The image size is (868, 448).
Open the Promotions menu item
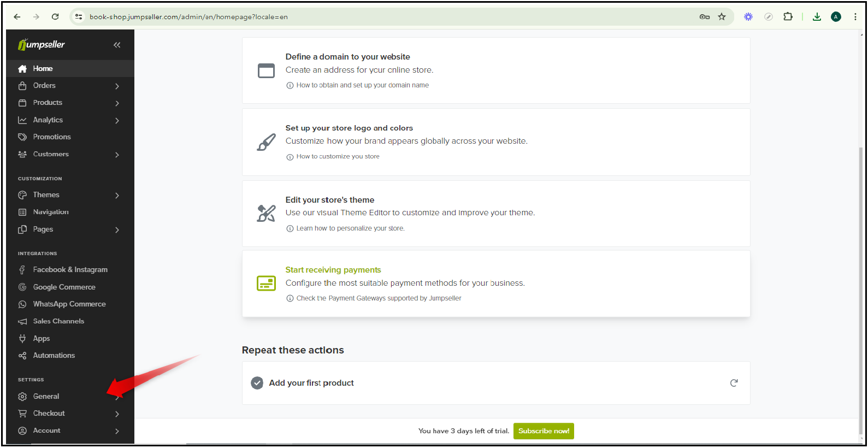tap(70, 137)
